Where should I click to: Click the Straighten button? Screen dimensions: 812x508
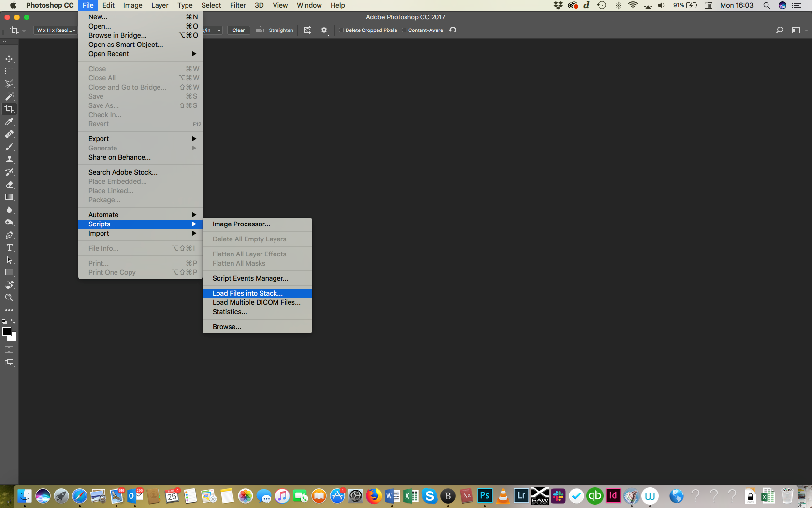(x=275, y=30)
